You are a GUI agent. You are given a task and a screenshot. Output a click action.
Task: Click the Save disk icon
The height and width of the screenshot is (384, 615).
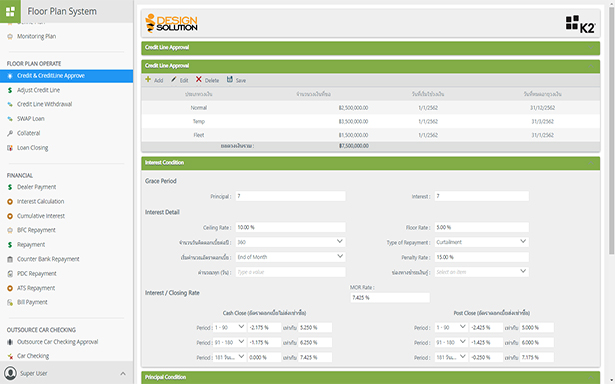click(x=230, y=79)
